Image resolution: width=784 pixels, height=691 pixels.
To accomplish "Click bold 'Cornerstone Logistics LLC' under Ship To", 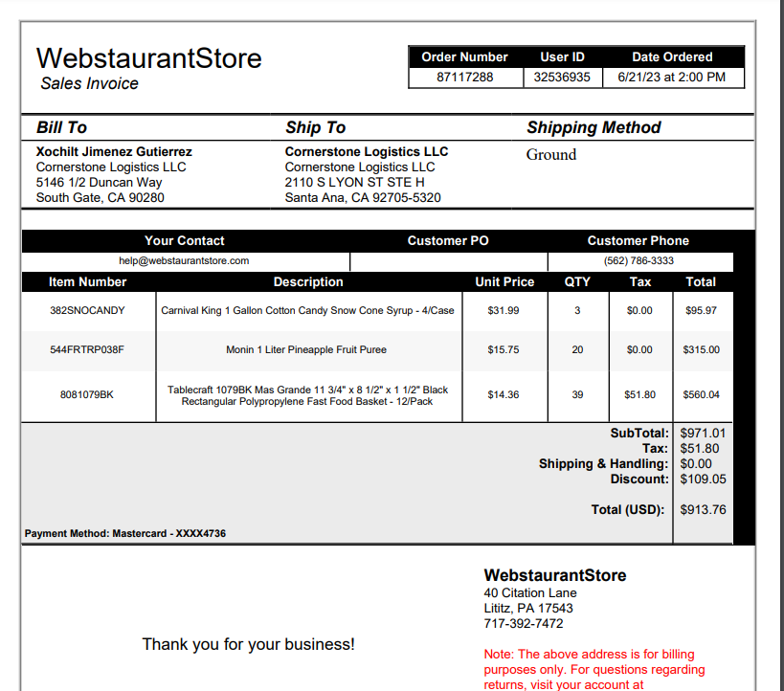I will pyautogui.click(x=367, y=151).
